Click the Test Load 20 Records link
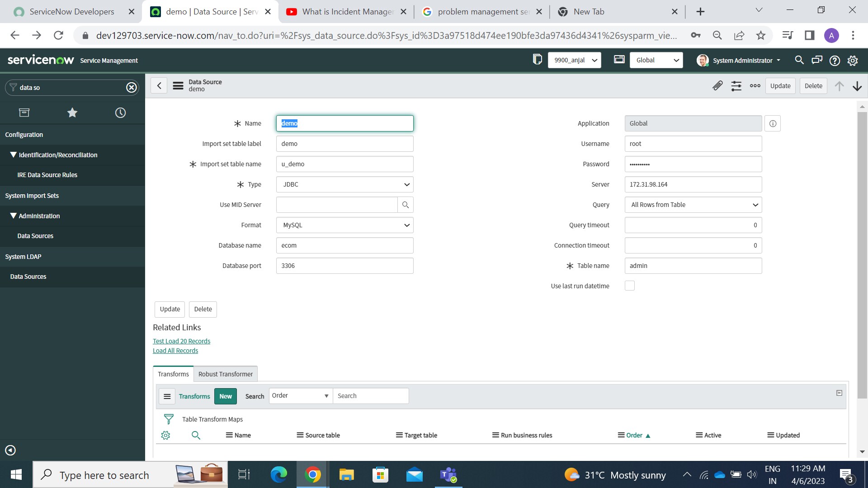The width and height of the screenshot is (868, 488). tap(181, 341)
